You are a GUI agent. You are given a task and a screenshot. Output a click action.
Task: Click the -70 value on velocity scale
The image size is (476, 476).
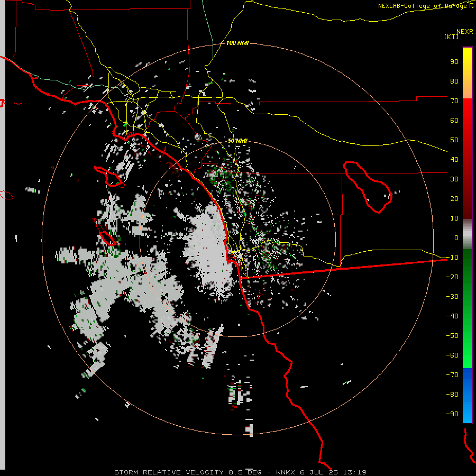(452, 374)
